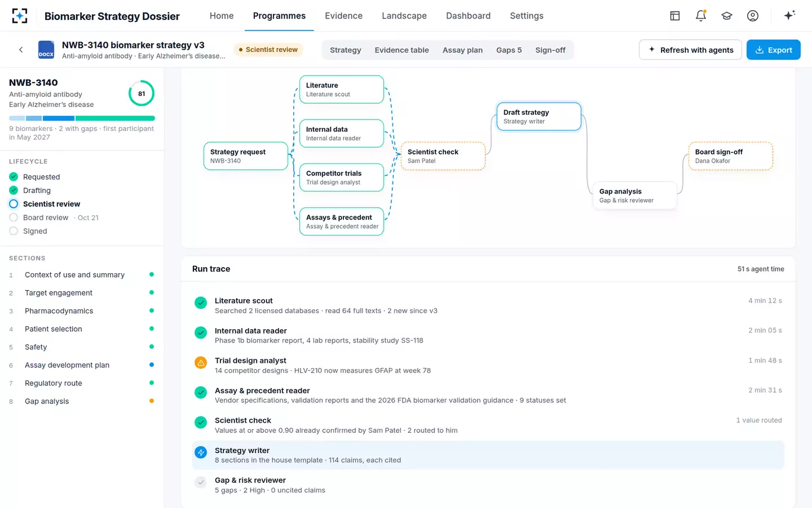Click blue status dot for Assay development plan
Image resolution: width=812 pixels, height=508 pixels.
(152, 365)
